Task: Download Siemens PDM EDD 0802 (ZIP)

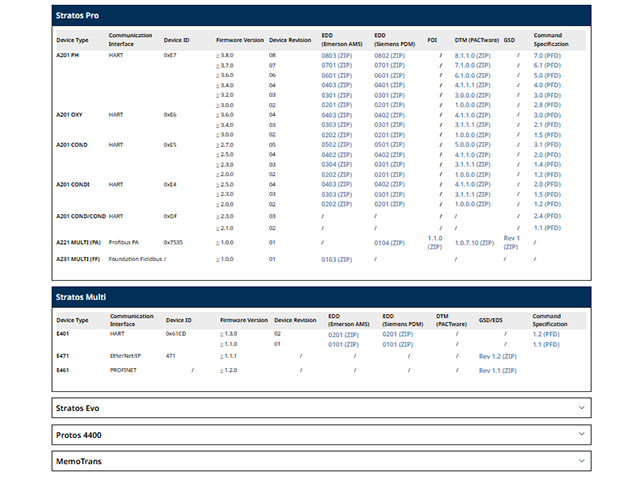Action: coord(388,56)
